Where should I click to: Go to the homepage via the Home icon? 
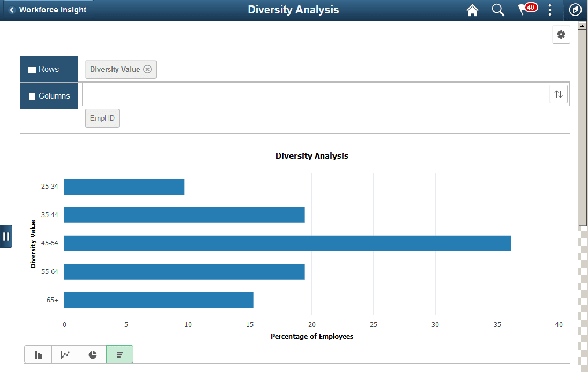click(x=472, y=10)
